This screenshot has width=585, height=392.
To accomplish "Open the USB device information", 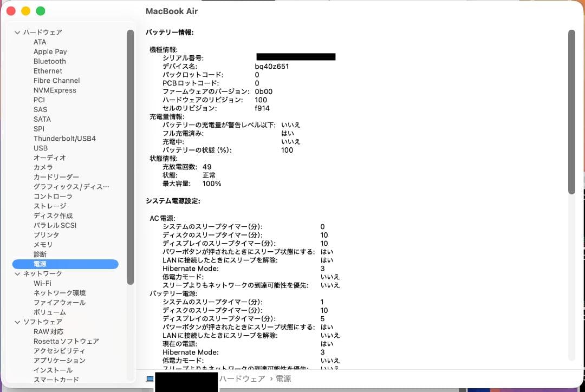I will (40, 148).
